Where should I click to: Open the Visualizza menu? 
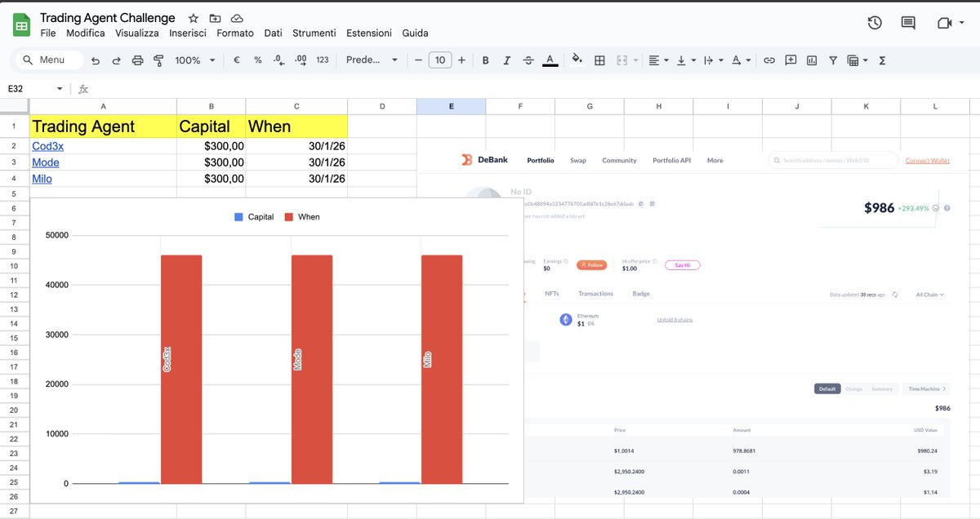(x=137, y=33)
